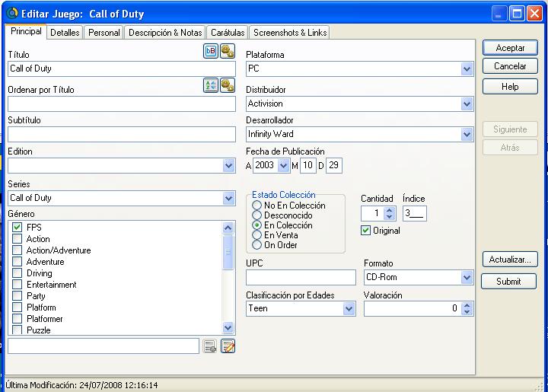The width and height of the screenshot is (548, 392).
Task: Click the Help button
Action: pyautogui.click(x=510, y=87)
